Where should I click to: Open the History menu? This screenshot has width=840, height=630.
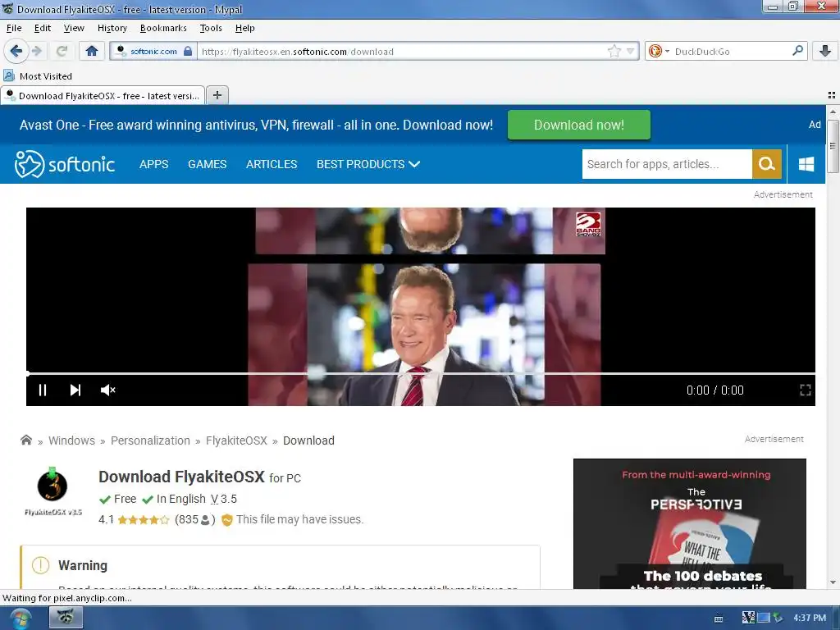[112, 28]
